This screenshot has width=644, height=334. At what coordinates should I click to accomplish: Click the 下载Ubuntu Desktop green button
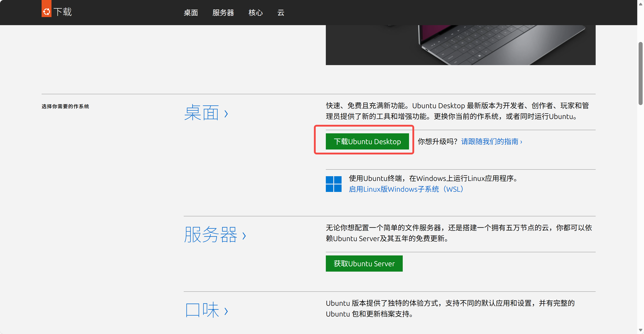tap(367, 142)
